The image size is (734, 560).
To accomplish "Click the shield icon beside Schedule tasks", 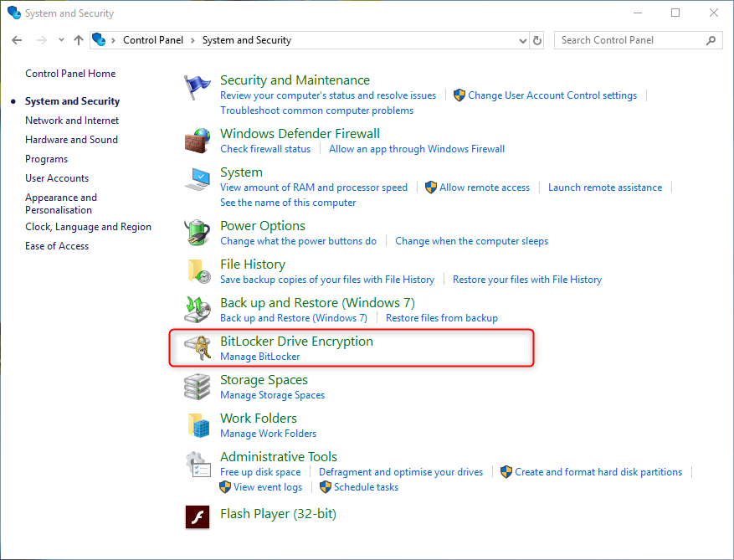I will point(326,487).
